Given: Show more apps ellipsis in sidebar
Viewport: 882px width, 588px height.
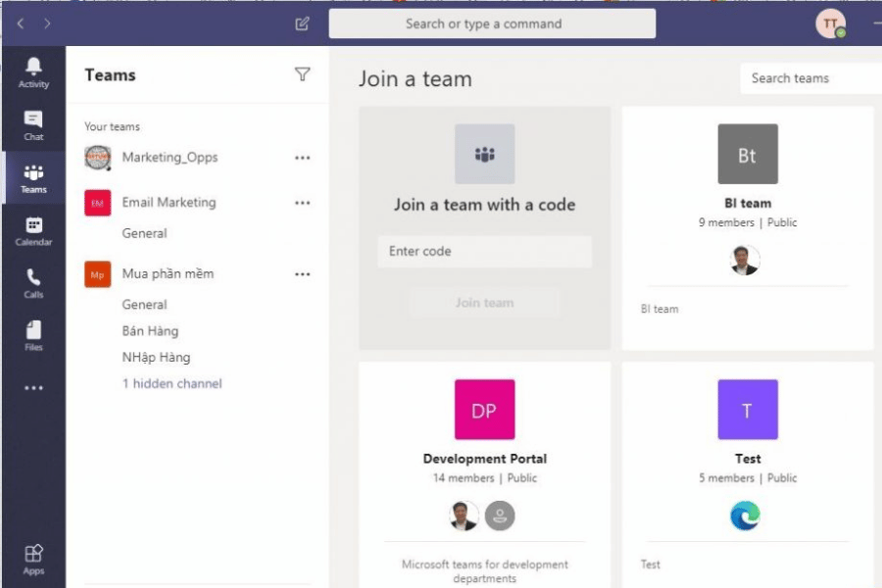Looking at the screenshot, I should (x=33, y=388).
